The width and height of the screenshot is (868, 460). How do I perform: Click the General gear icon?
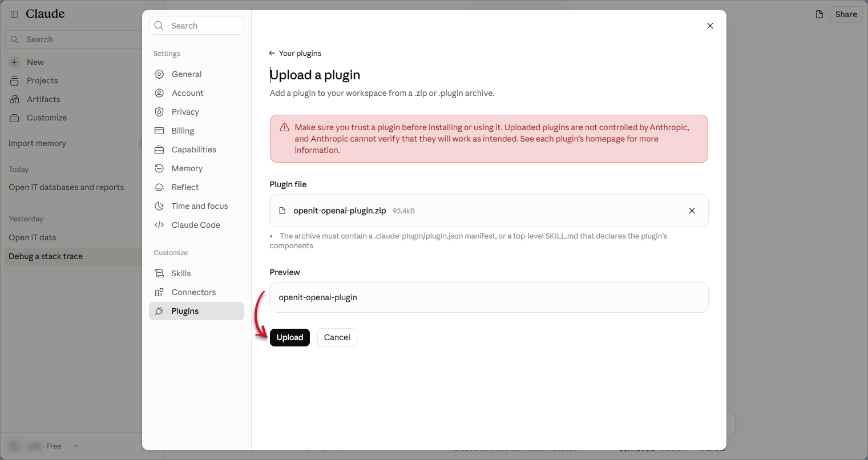tap(159, 74)
